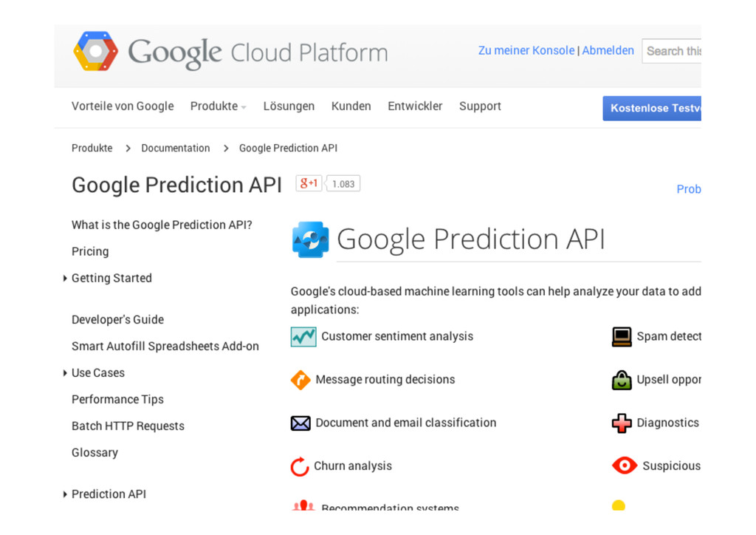This screenshot has height=535, width=756.
Task: Click the Kostenlose Testversion blue button
Action: coord(652,108)
